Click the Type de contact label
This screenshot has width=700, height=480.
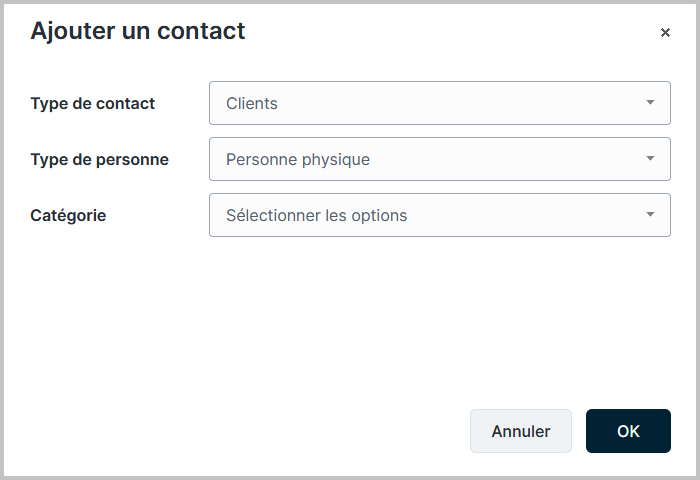point(93,103)
